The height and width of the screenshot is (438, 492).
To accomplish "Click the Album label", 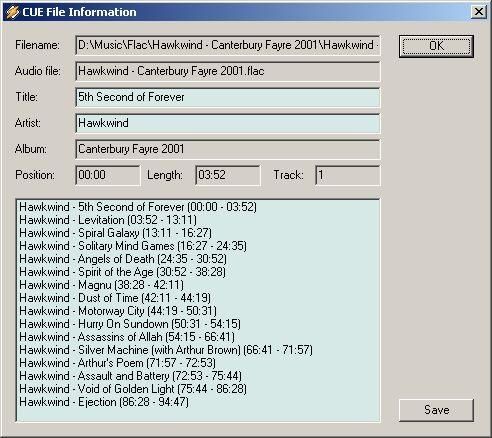I will click(x=31, y=149).
